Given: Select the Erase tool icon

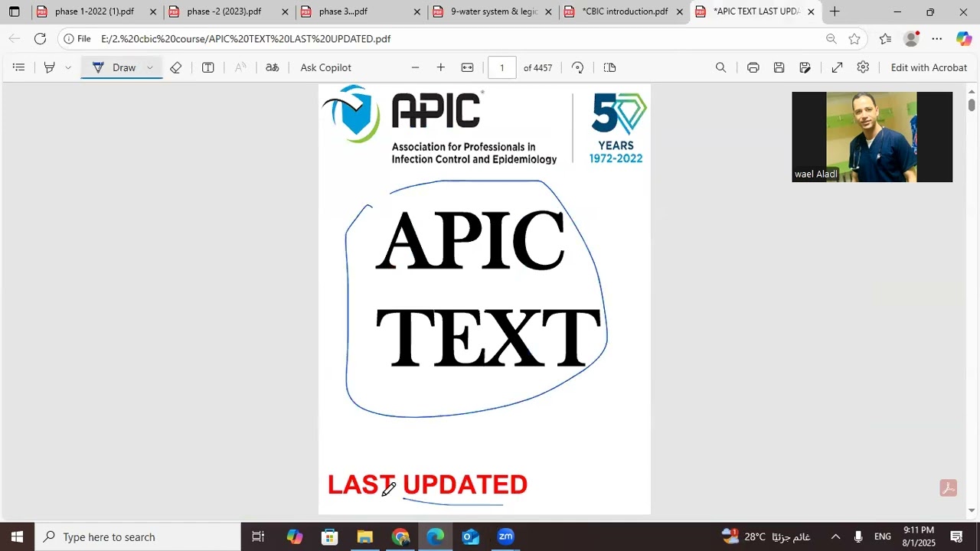Looking at the screenshot, I should 175,67.
